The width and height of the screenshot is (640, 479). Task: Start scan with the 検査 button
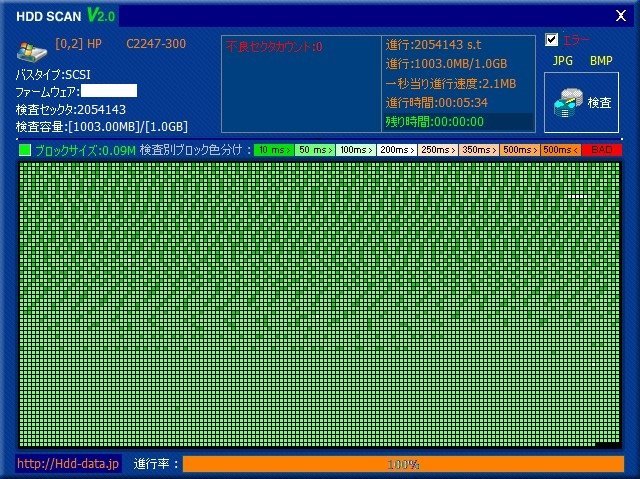(581, 102)
